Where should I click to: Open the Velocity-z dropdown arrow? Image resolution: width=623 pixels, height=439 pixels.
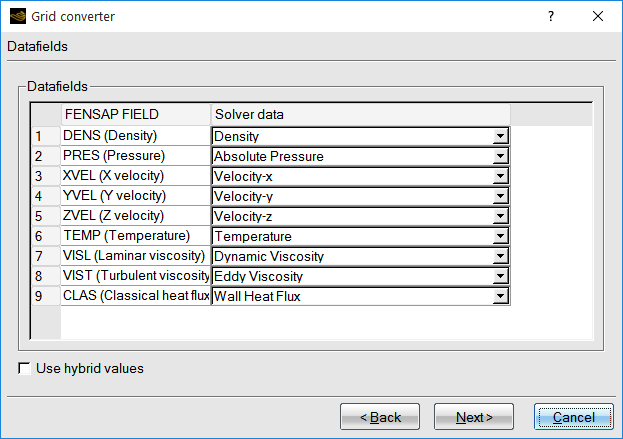(500, 216)
